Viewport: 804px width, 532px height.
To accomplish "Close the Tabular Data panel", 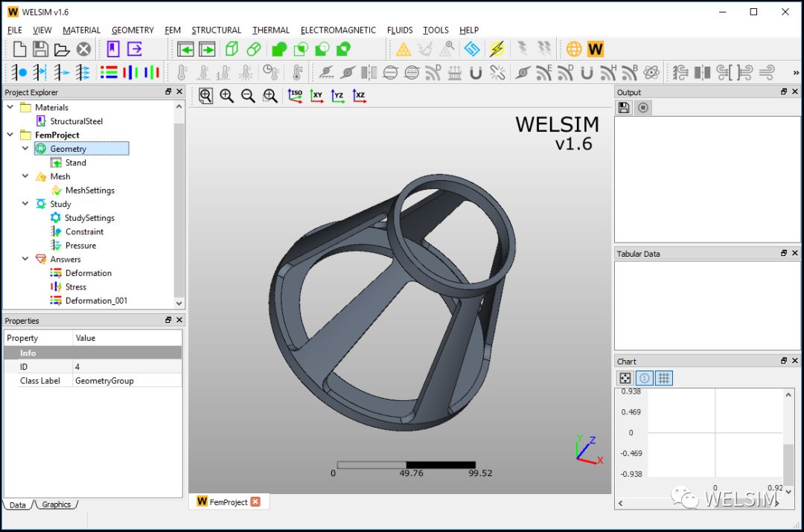I will click(795, 253).
